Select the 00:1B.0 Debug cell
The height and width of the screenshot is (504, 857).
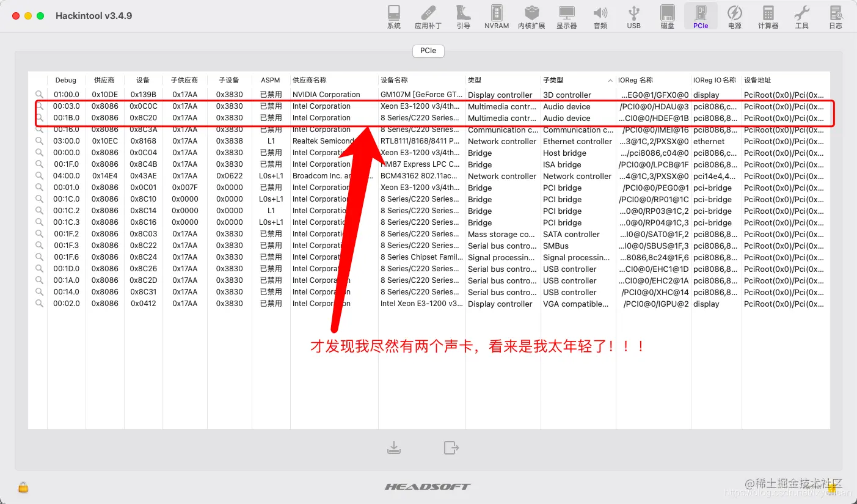[66, 118]
